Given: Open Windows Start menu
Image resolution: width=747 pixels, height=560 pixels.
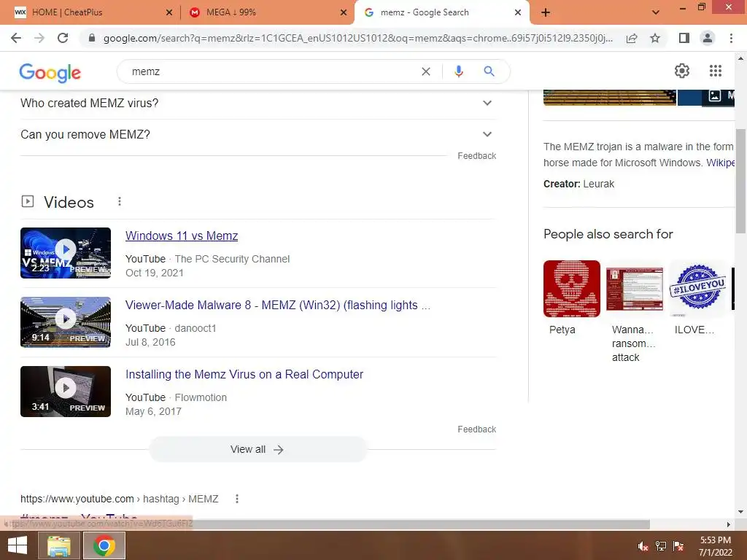Looking at the screenshot, I should [x=18, y=545].
